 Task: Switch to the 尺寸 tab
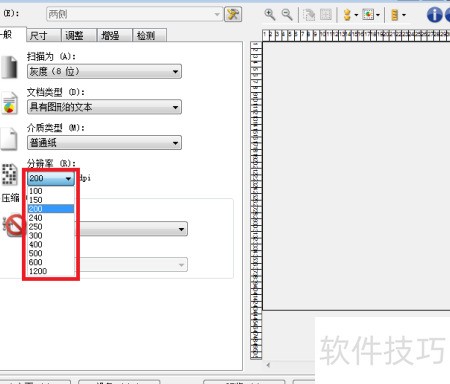(43, 35)
